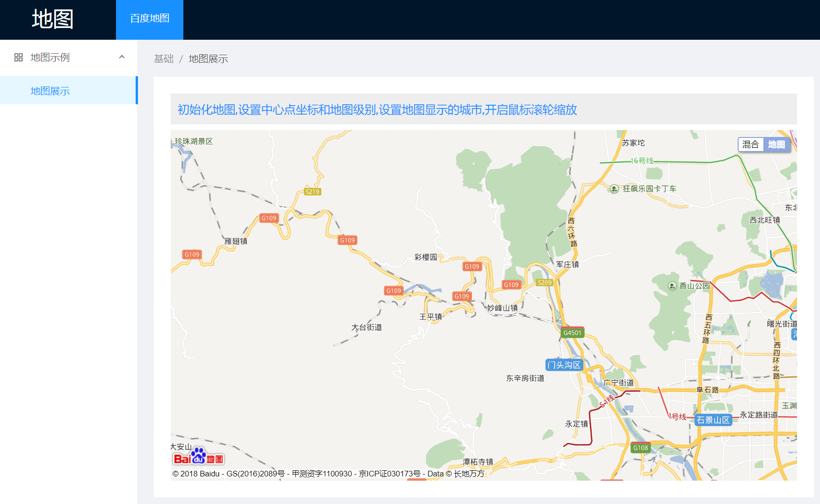
Task: Click the 曙光街道 map label
Action: [x=782, y=324]
